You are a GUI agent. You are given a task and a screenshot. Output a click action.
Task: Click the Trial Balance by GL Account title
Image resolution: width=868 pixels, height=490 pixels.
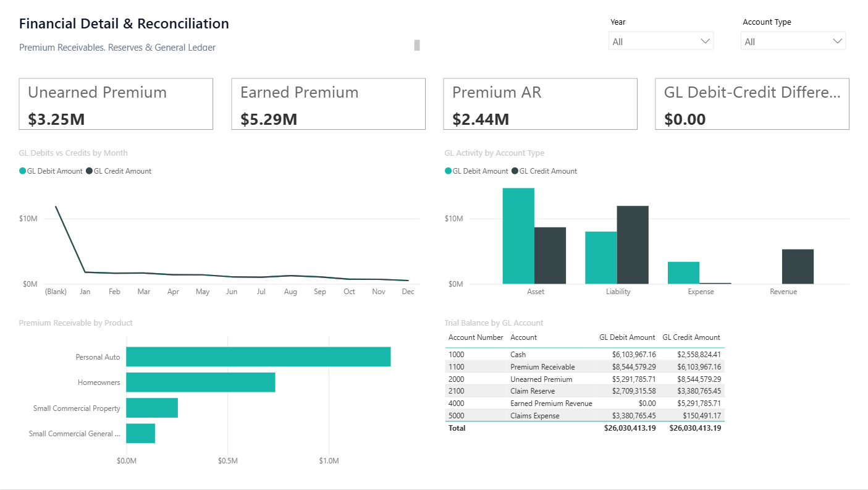tap(494, 323)
